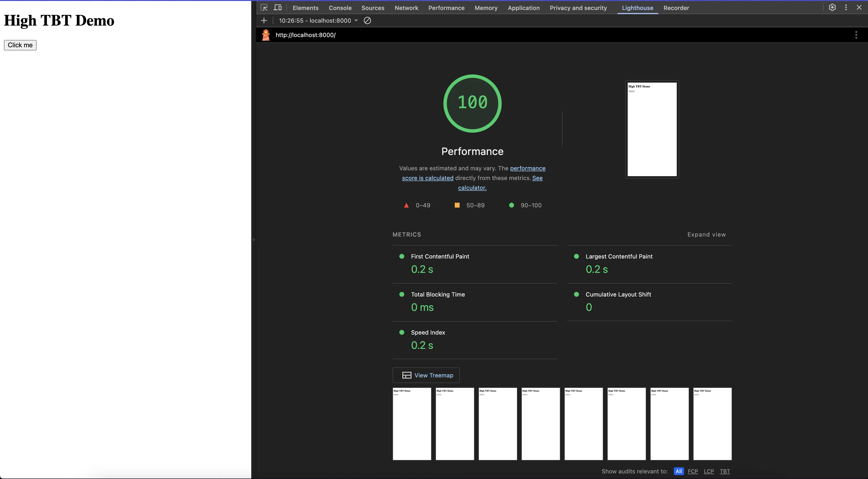Expand the metrics view

pyautogui.click(x=706, y=234)
